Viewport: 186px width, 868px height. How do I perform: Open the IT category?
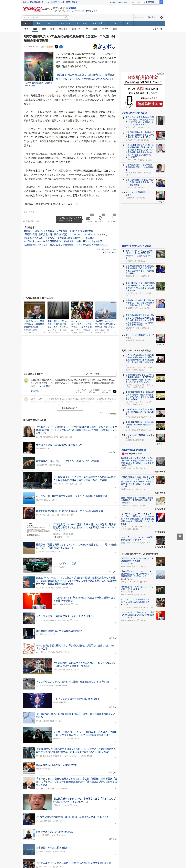pyautogui.click(x=86, y=29)
